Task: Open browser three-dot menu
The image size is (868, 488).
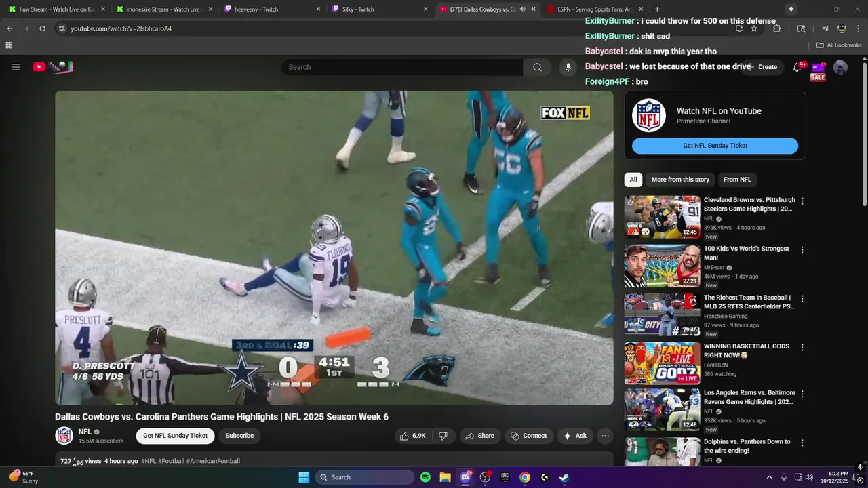Action: click(858, 28)
